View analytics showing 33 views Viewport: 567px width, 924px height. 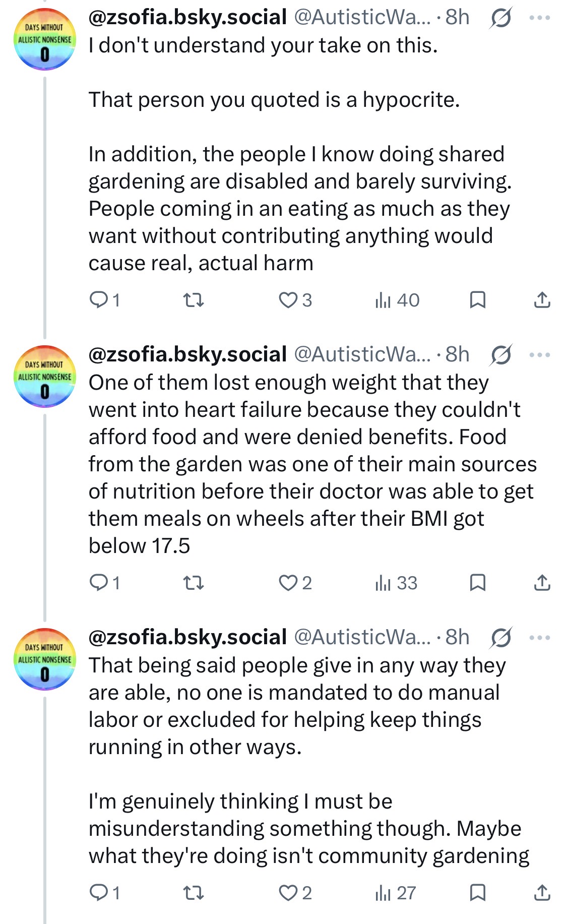(x=396, y=583)
